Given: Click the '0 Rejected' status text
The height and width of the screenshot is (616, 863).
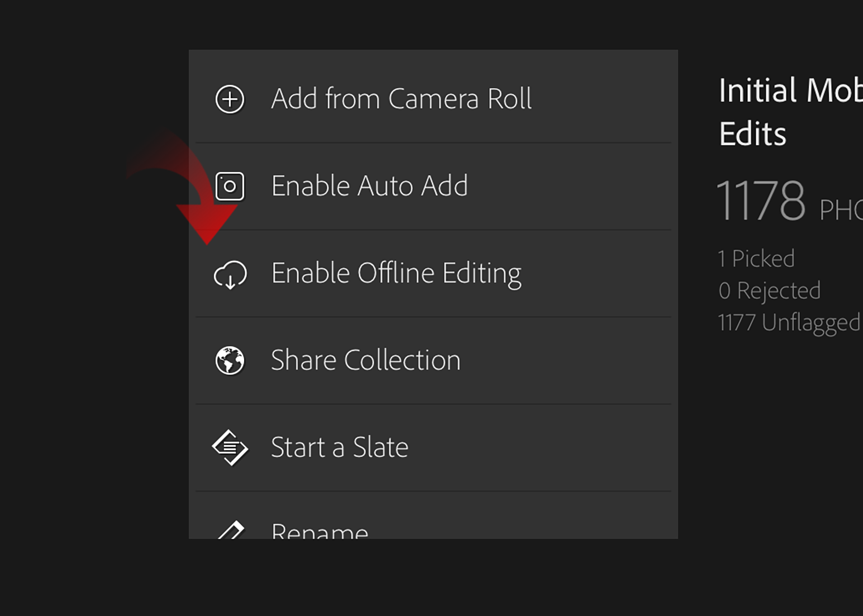Looking at the screenshot, I should tap(770, 290).
